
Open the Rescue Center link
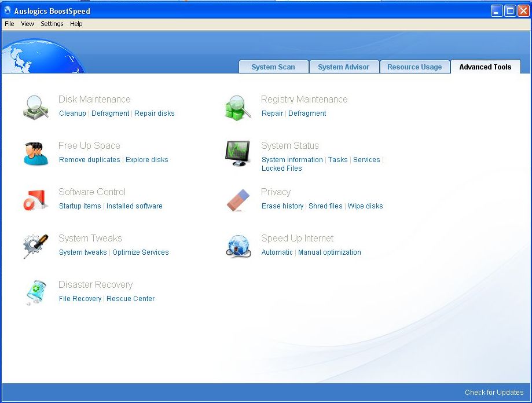[131, 299]
